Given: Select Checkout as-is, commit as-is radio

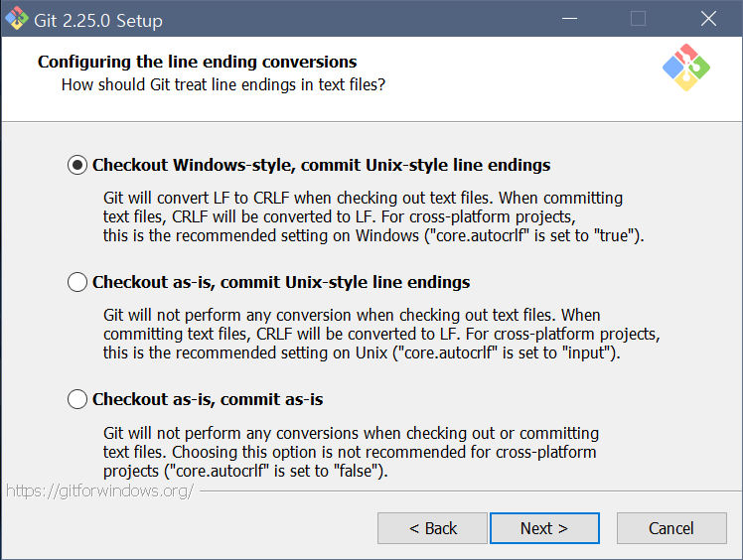Looking at the screenshot, I should pos(77,399).
